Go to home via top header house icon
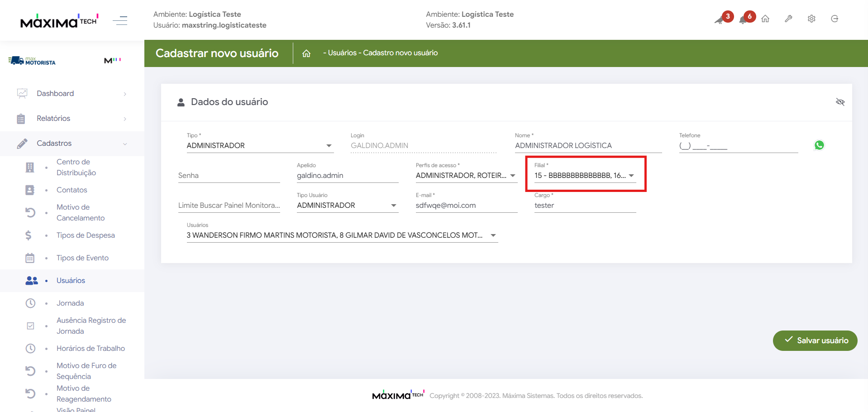This screenshot has width=868, height=412. click(765, 19)
